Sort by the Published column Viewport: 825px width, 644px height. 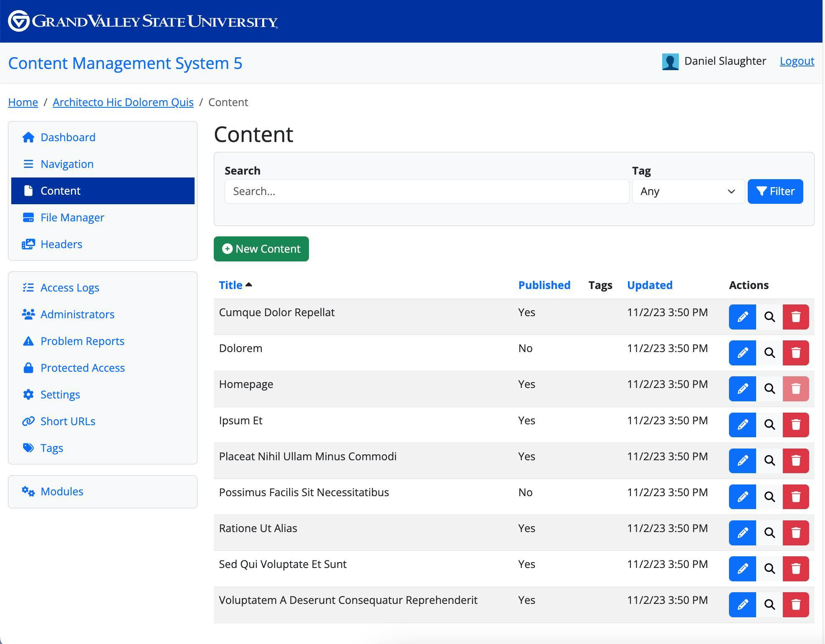coord(544,285)
